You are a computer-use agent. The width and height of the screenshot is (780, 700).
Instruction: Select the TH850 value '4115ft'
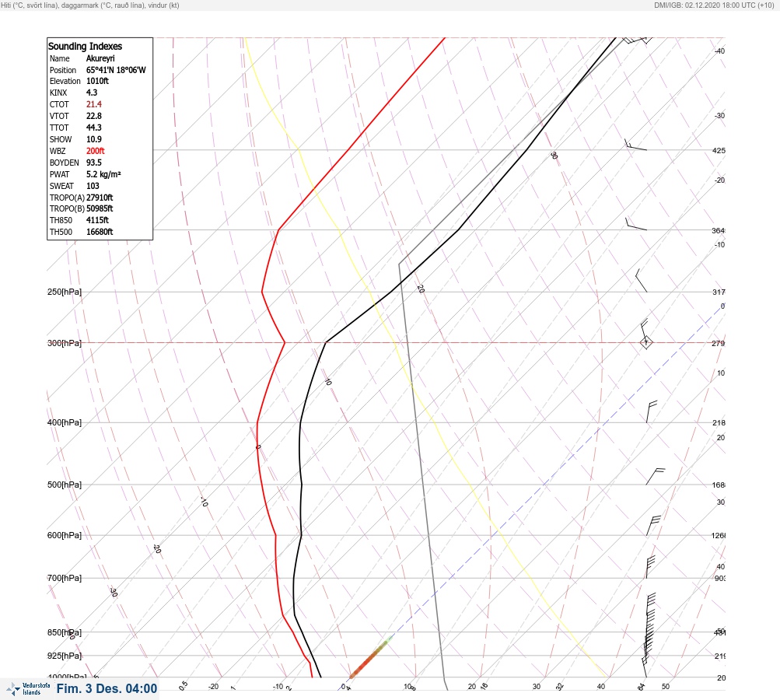click(x=97, y=220)
